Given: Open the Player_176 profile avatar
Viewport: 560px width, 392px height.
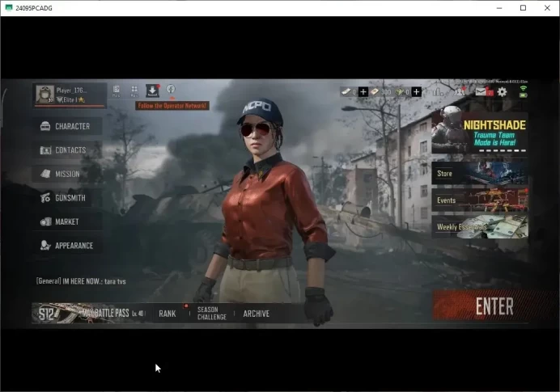Looking at the screenshot, I should 45,95.
